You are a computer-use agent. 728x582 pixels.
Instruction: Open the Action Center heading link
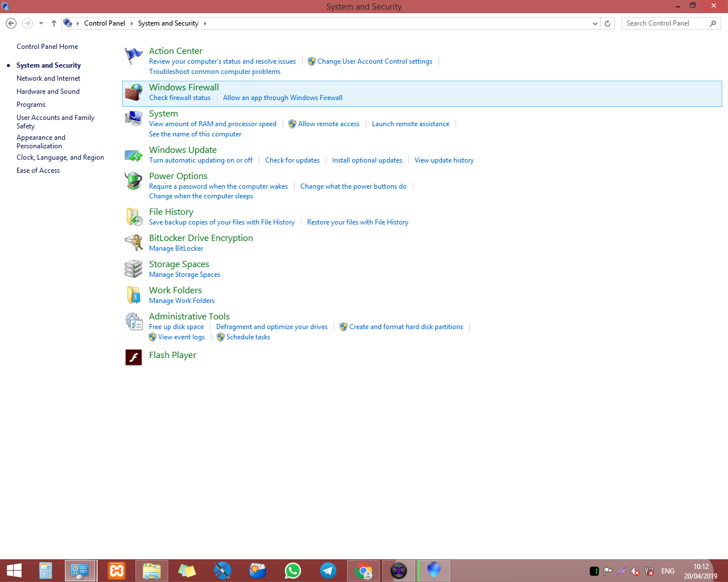pos(176,51)
